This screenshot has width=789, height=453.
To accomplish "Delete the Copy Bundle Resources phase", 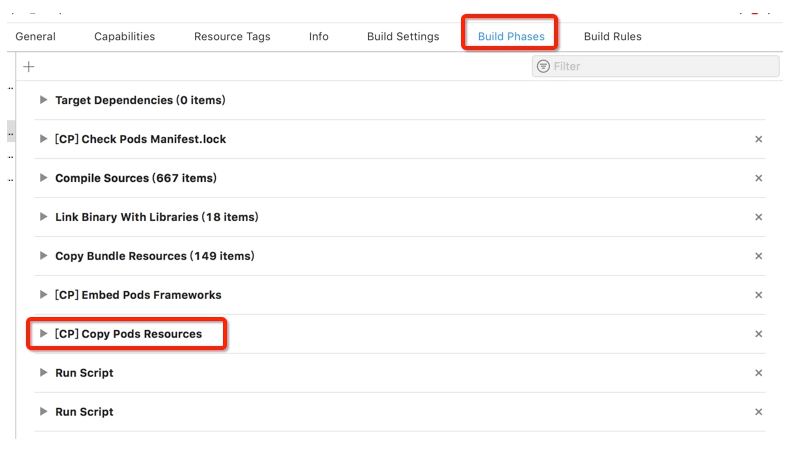I will (x=759, y=256).
